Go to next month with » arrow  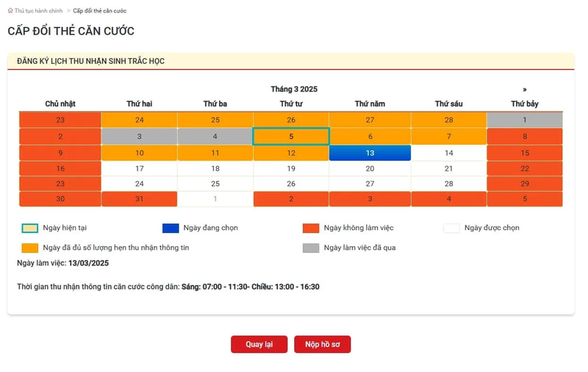(525, 90)
